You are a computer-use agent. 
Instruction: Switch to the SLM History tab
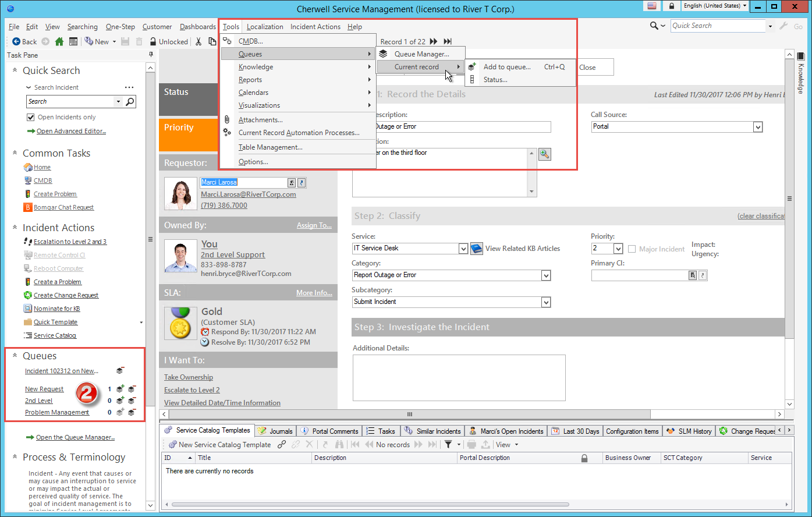click(689, 431)
